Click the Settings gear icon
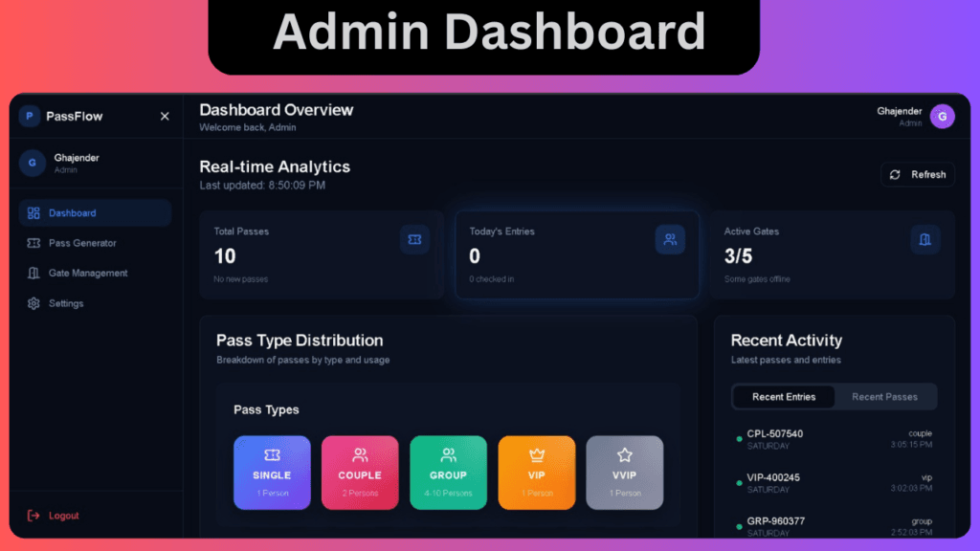 [x=33, y=303]
